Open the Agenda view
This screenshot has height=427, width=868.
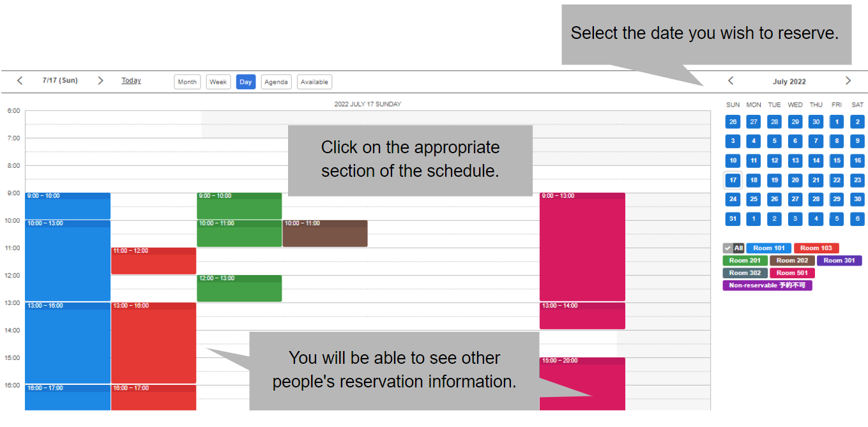276,82
